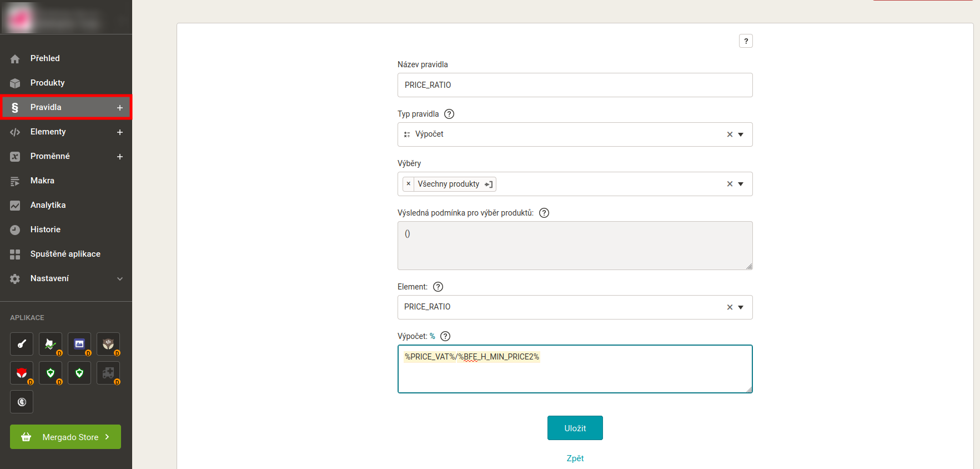Focus the Název pravidla input field
The width and height of the screenshot is (980, 469).
pos(575,85)
